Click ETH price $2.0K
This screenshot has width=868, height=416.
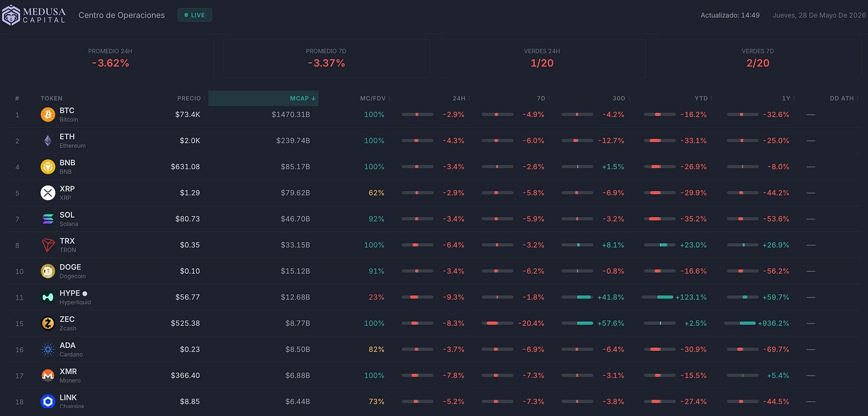point(190,141)
